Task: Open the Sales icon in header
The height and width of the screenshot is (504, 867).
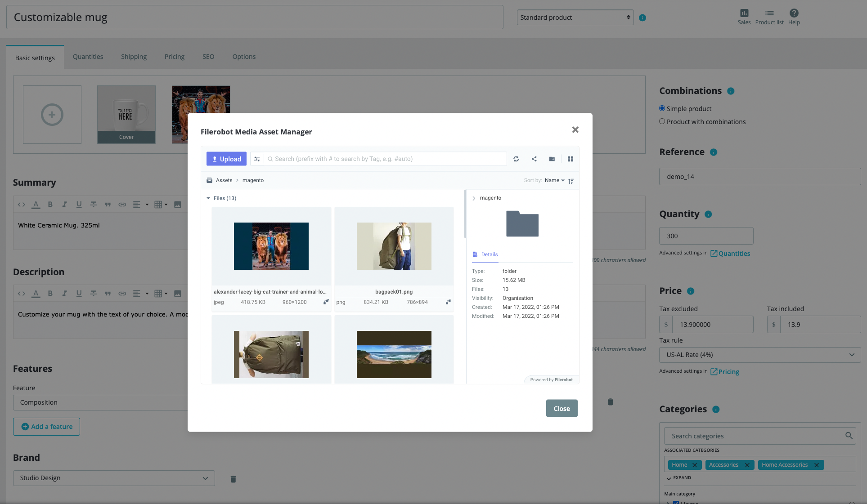Action: click(744, 17)
